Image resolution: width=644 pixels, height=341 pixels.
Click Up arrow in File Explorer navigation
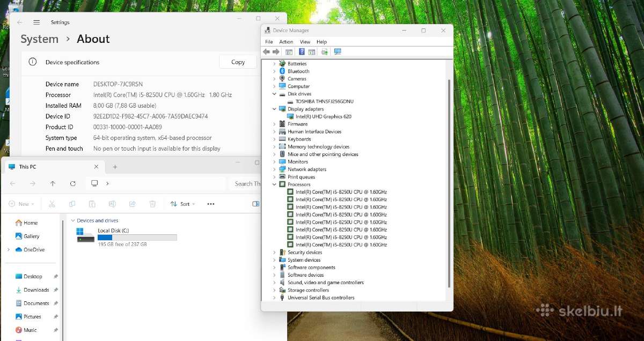pyautogui.click(x=53, y=183)
